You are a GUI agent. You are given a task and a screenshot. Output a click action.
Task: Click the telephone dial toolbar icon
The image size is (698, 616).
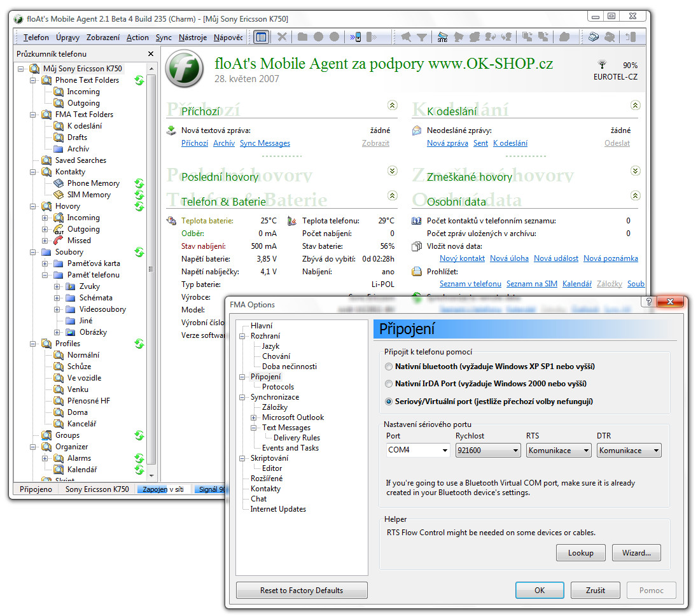coord(593,37)
